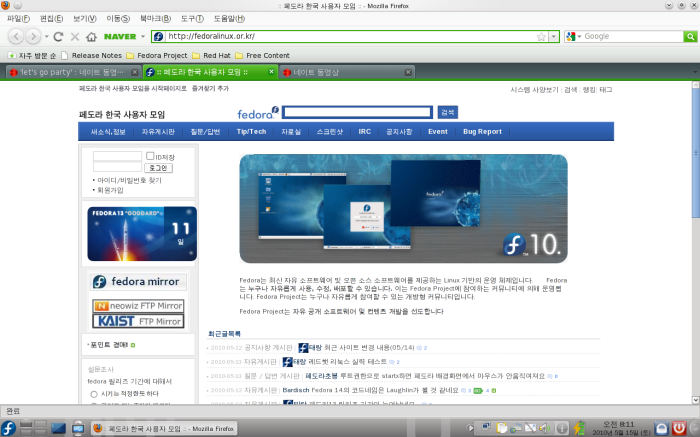This screenshot has width=700, height=437.
Task: Open the virtual desktop pager on the taskbar
Action: [33, 428]
